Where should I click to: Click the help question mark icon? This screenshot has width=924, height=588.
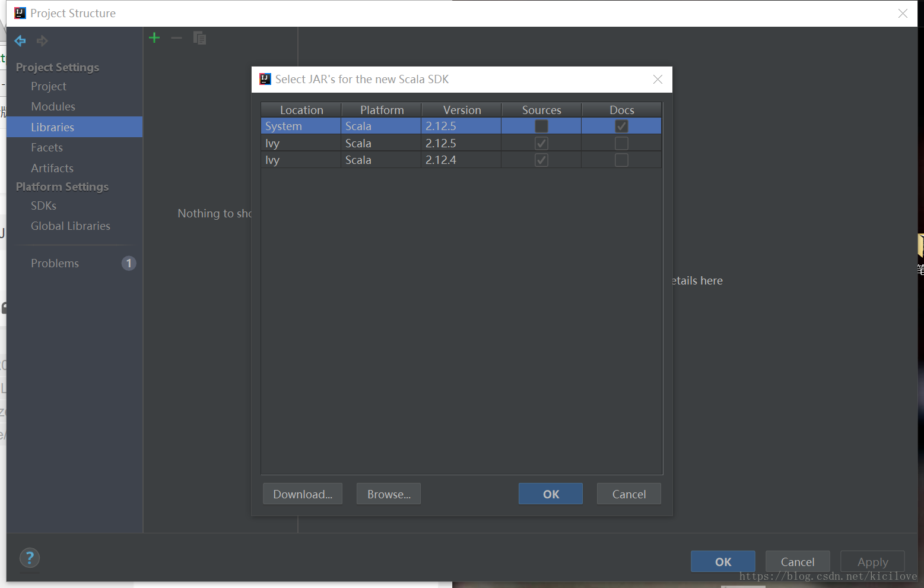click(x=30, y=558)
